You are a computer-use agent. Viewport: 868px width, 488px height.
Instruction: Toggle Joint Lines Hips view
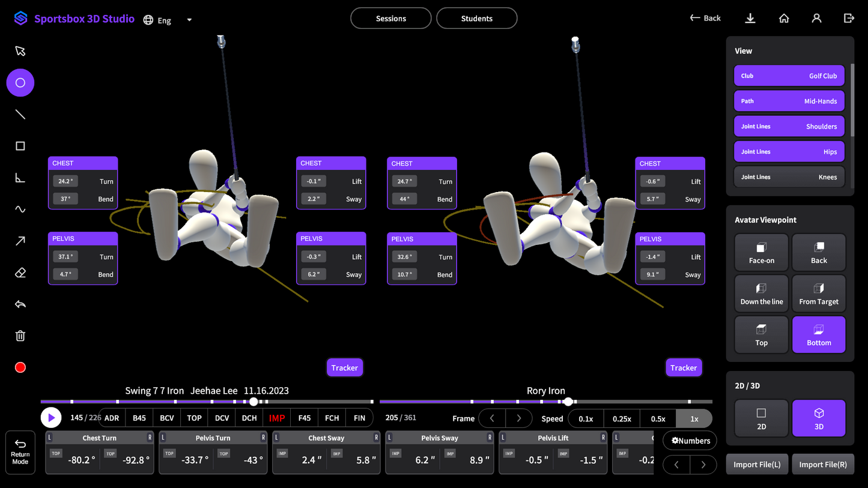789,152
